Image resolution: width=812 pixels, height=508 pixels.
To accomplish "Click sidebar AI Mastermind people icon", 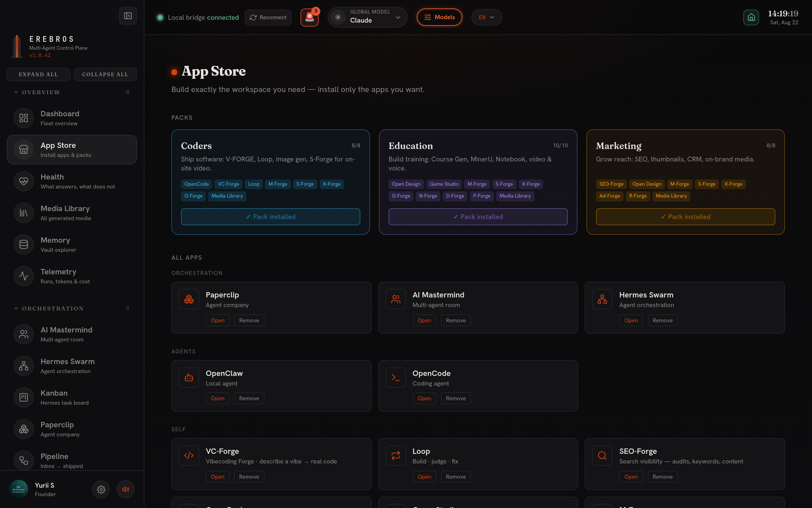I will [x=23, y=334].
